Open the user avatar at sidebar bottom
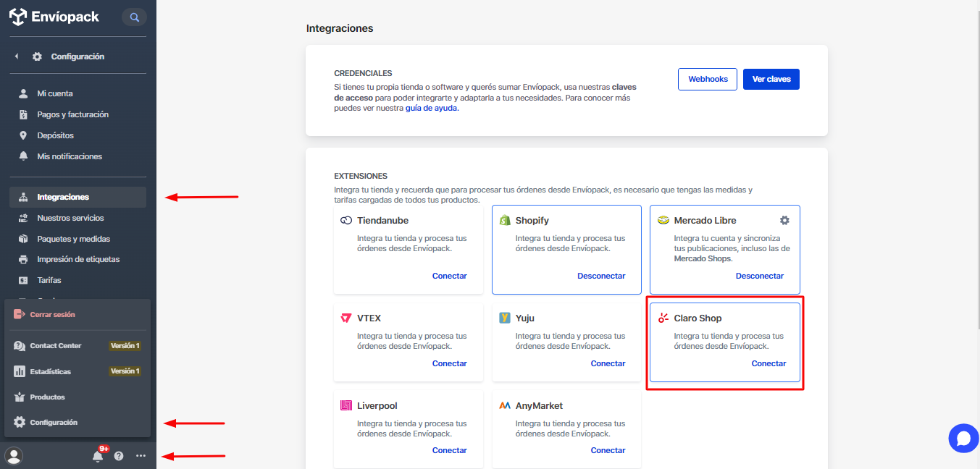Image resolution: width=980 pixels, height=469 pixels. [x=14, y=456]
